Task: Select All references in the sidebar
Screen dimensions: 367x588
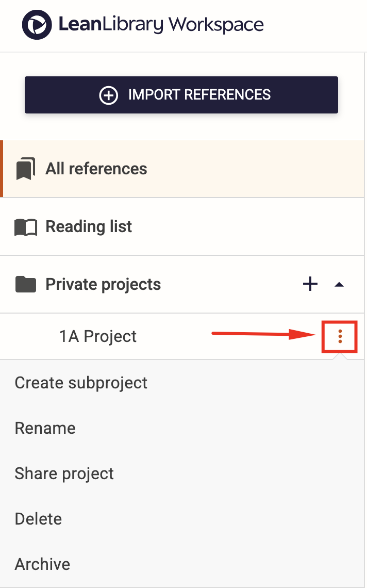Action: click(x=182, y=169)
